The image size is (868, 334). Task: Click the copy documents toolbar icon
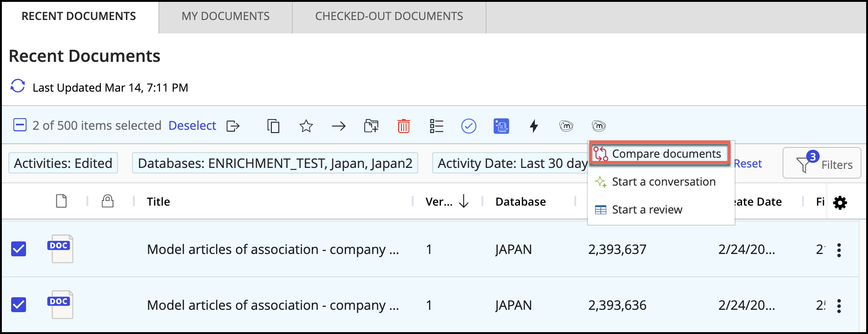point(273,126)
